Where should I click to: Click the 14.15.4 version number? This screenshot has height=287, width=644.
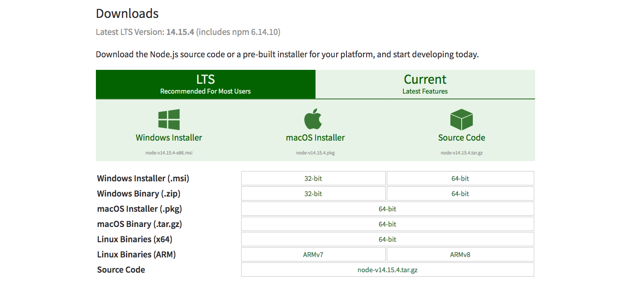click(180, 32)
